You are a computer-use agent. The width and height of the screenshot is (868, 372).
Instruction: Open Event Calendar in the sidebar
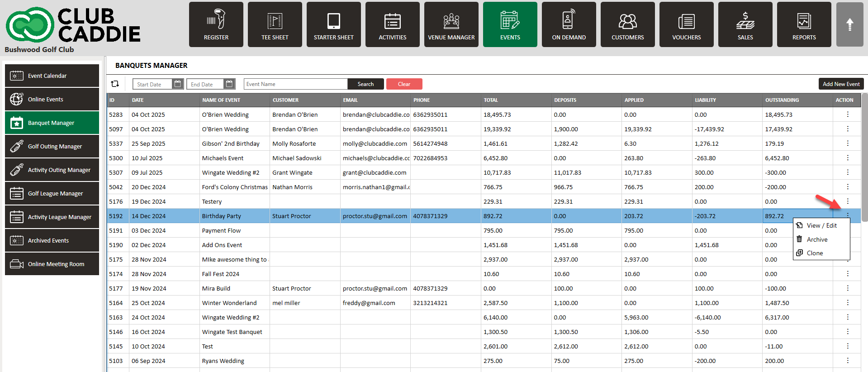(x=52, y=76)
